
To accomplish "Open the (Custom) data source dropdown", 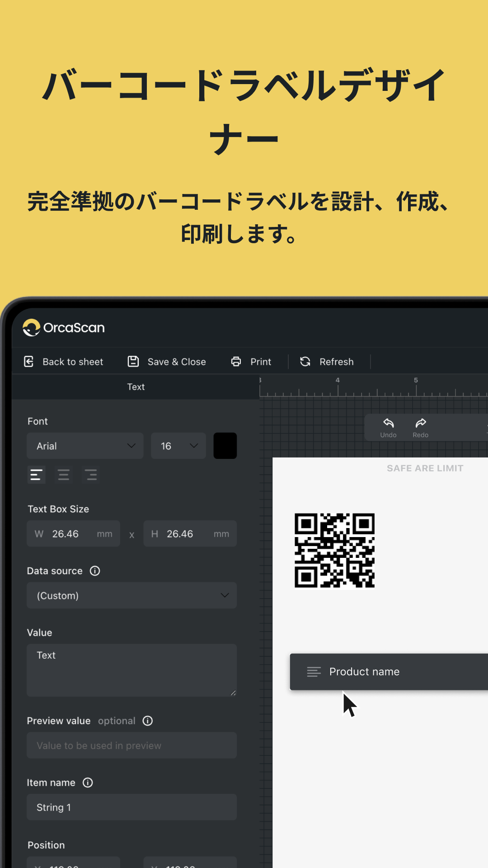I will pyautogui.click(x=132, y=595).
